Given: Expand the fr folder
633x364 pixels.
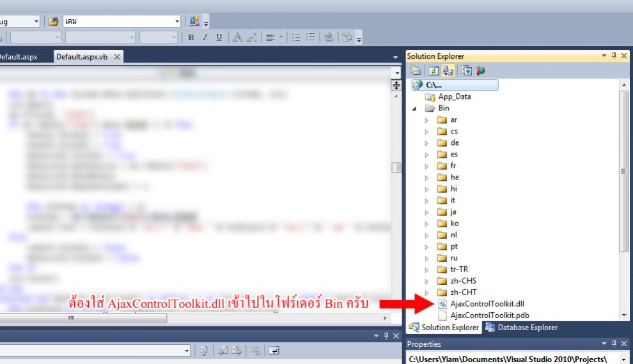Looking at the screenshot, I should (x=426, y=166).
